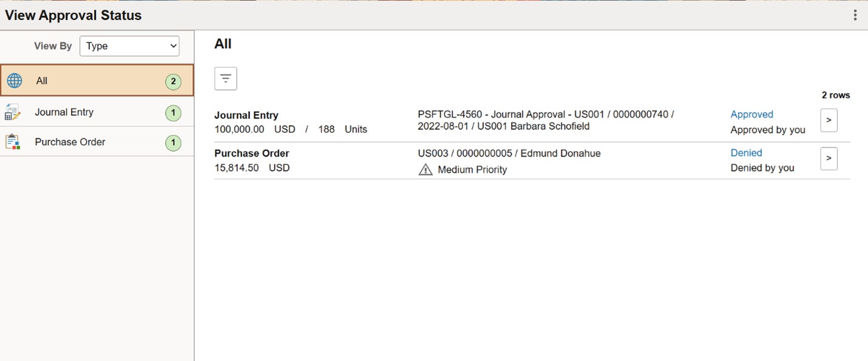
Task: Click the Purchase Order row title
Action: tap(251, 154)
